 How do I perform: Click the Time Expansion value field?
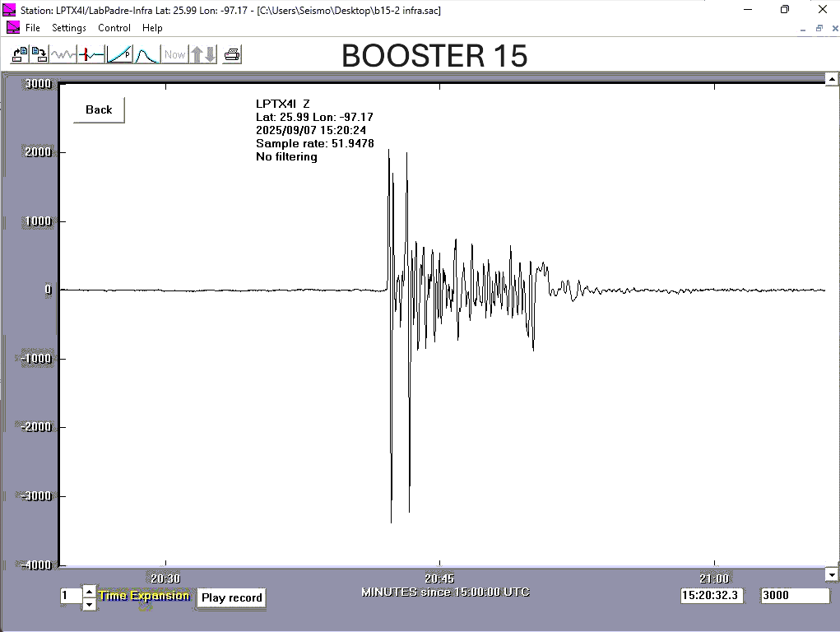pos(72,596)
